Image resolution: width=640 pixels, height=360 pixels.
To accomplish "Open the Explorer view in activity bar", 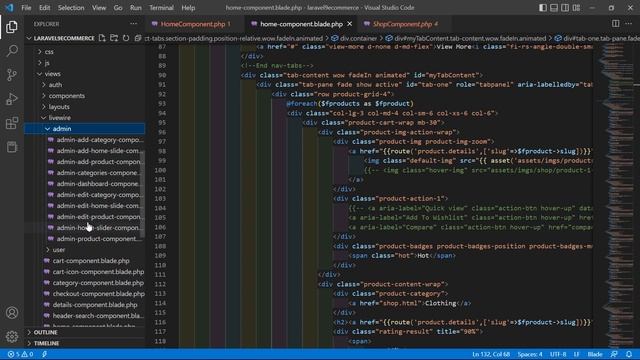I will pyautogui.click(x=12, y=27).
